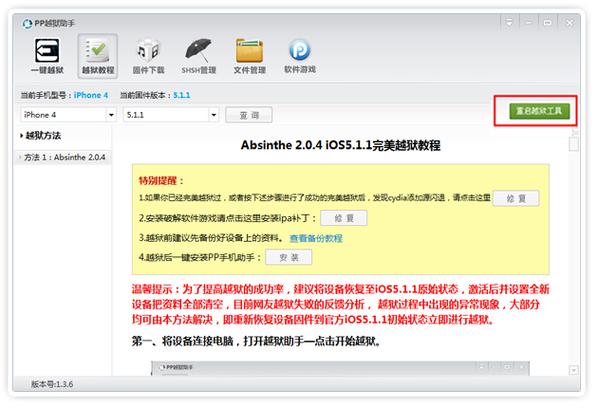Image resolution: width=598 pixels, height=408 pixels.
Task: Click the green 重启越狱工具 button
Action: [539, 111]
